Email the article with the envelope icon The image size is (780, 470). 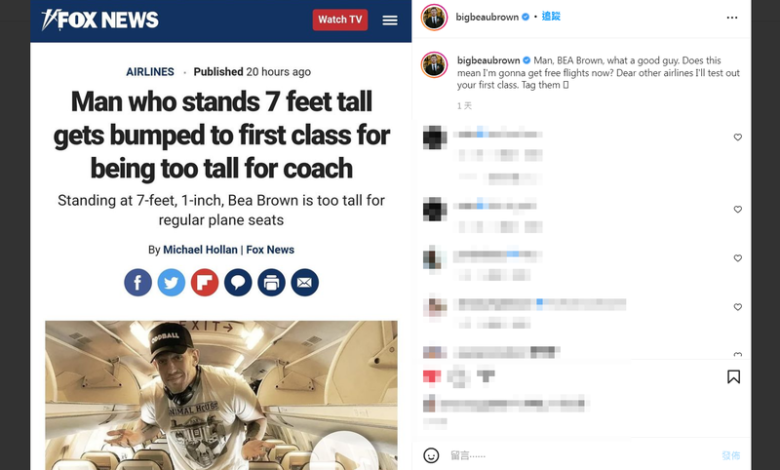point(304,282)
